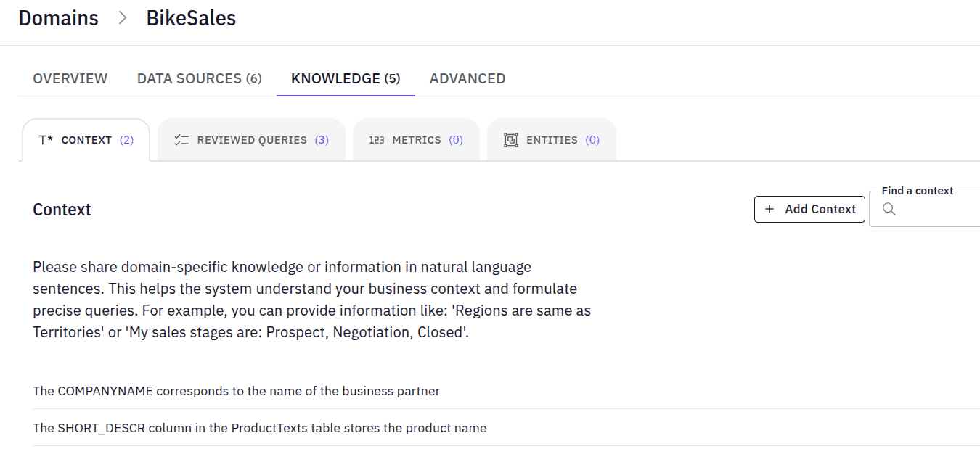
Task: Click the breadcrumb chevron after Domains
Action: pos(121,17)
